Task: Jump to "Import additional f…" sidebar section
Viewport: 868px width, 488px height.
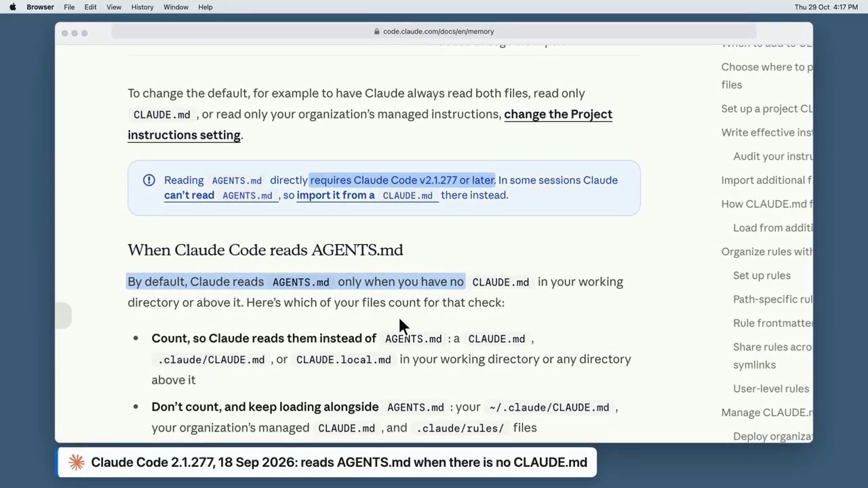Action: coord(766,180)
